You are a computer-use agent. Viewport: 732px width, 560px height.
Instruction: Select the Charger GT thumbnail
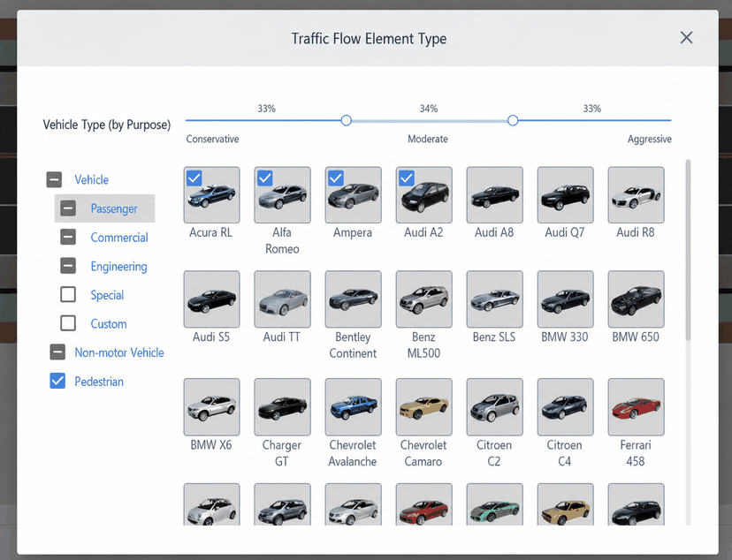pyautogui.click(x=282, y=406)
